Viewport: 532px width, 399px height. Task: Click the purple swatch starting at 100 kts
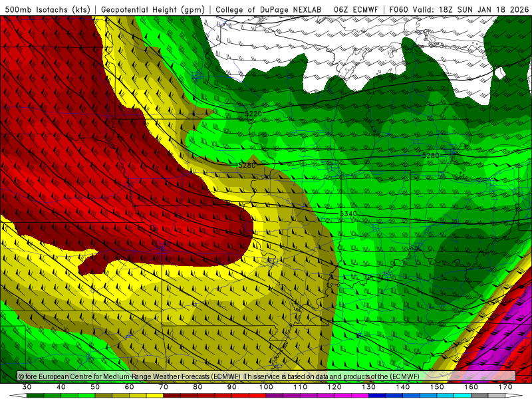point(275,396)
